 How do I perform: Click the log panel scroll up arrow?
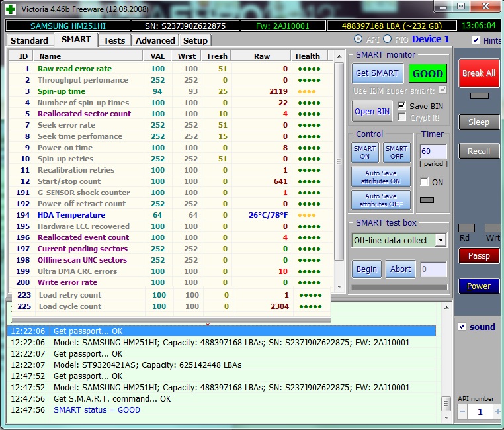click(x=446, y=308)
